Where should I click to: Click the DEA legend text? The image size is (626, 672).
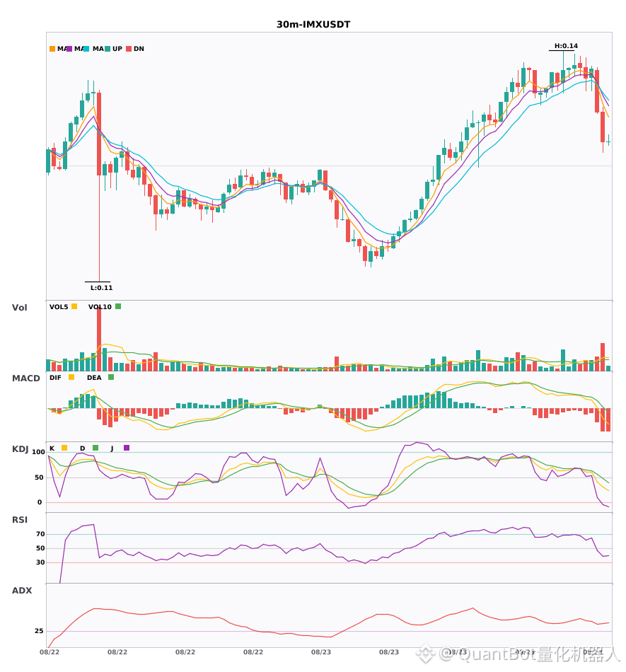[x=94, y=378]
